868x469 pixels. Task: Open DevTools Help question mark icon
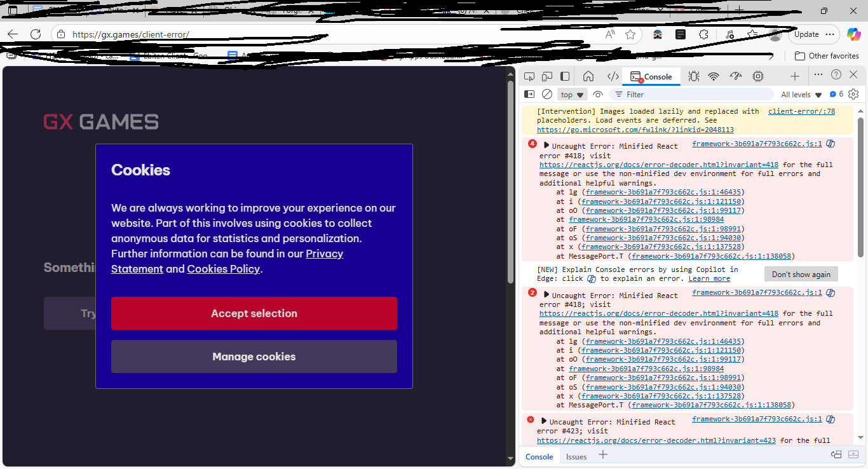click(x=836, y=75)
